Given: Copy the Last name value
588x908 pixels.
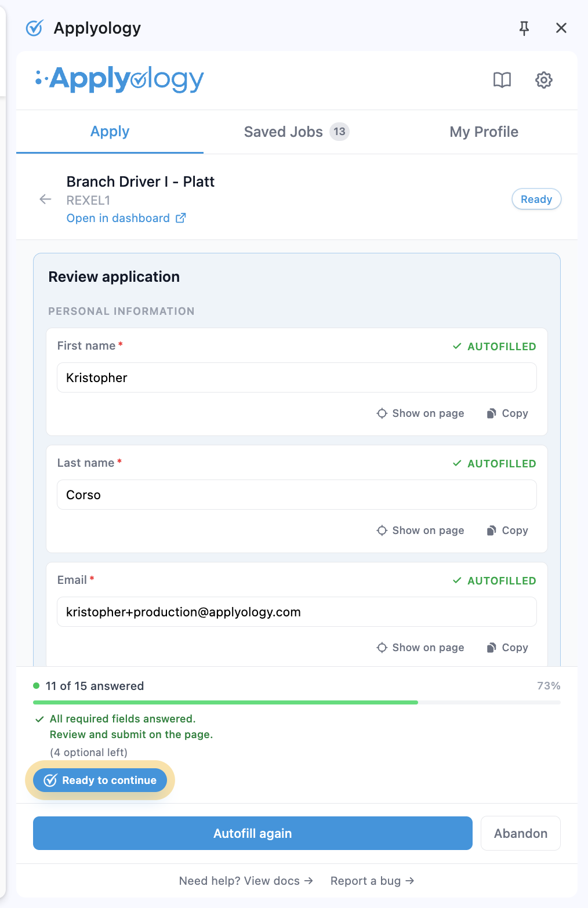Looking at the screenshot, I should (507, 531).
